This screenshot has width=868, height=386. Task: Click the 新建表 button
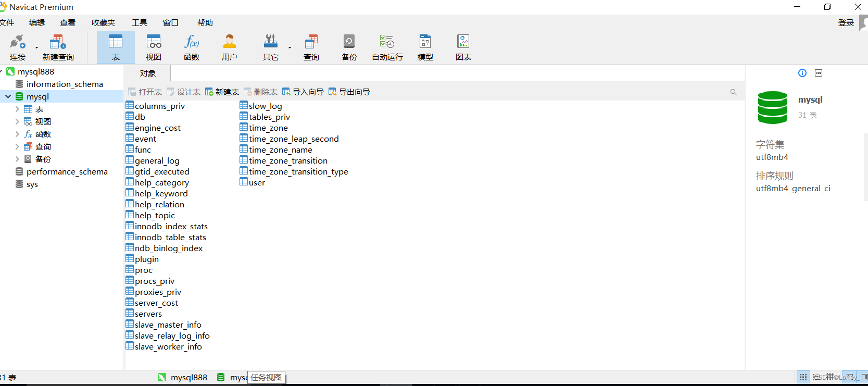[222, 92]
